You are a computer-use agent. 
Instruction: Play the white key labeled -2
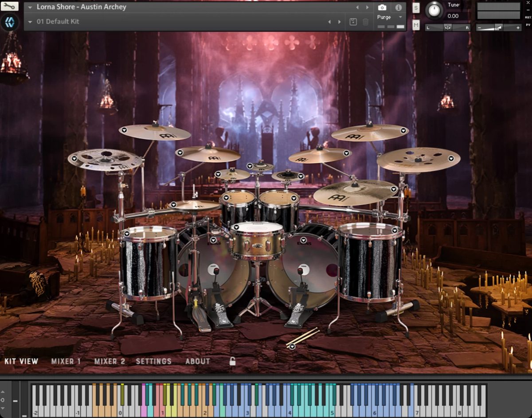[x=35, y=410]
